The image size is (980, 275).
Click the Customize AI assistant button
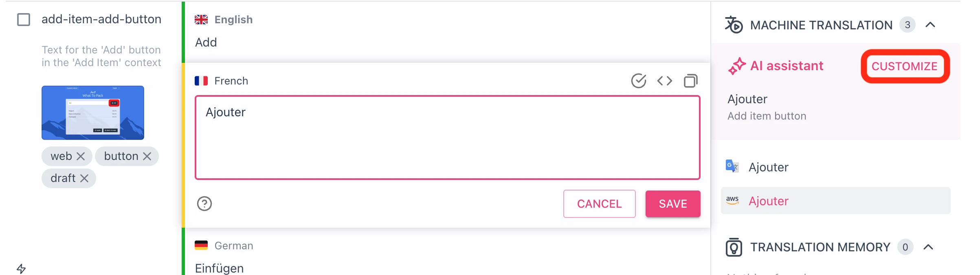[x=905, y=66]
